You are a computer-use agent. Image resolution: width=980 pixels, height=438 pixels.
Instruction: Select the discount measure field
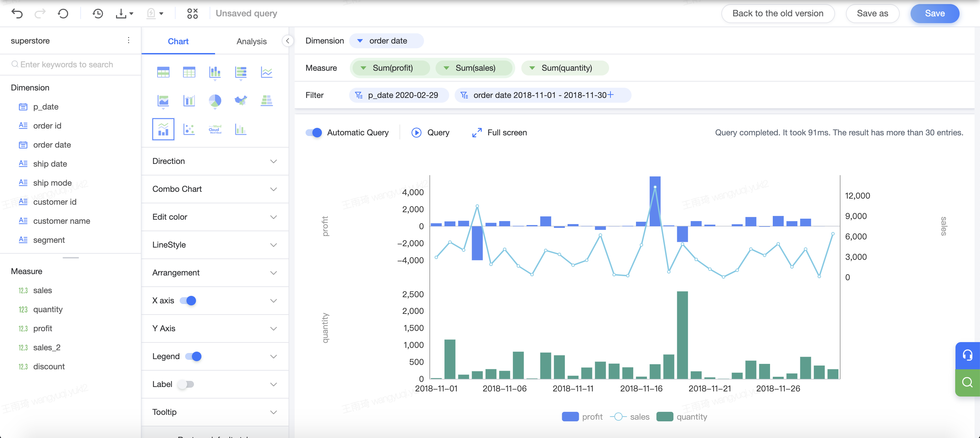click(49, 367)
